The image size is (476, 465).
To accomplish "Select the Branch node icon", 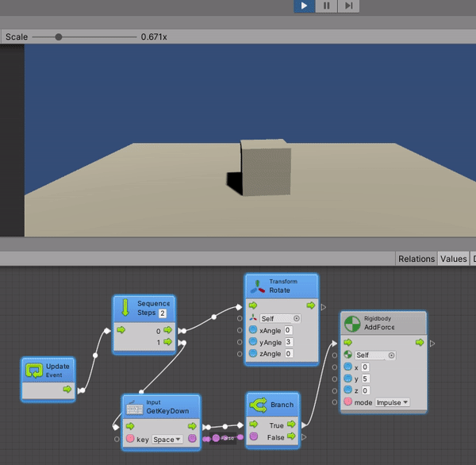I will click(259, 405).
